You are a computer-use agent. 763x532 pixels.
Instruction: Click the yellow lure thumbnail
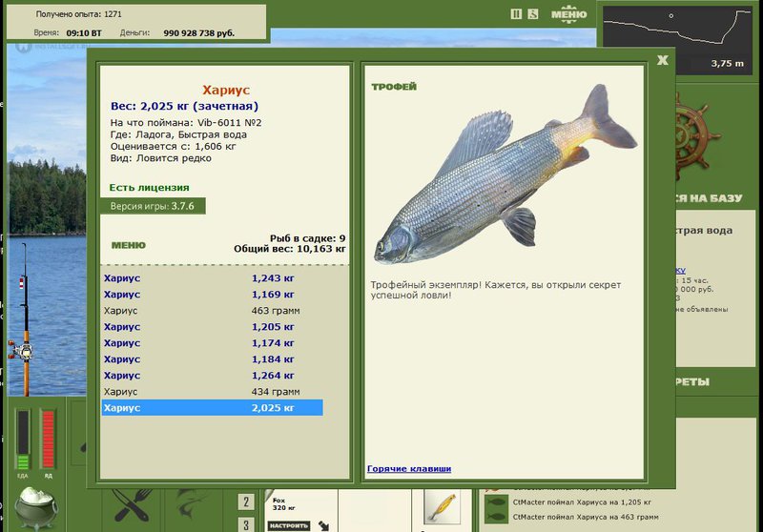443,506
